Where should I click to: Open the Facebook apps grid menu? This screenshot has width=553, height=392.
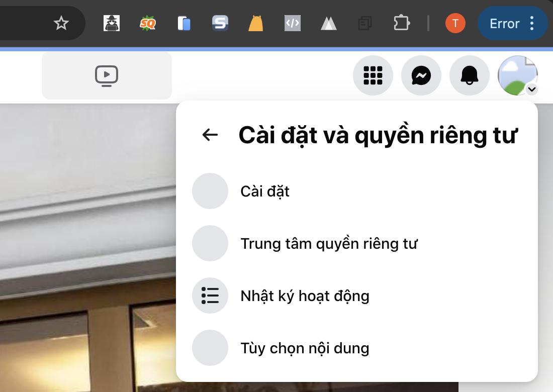373,75
